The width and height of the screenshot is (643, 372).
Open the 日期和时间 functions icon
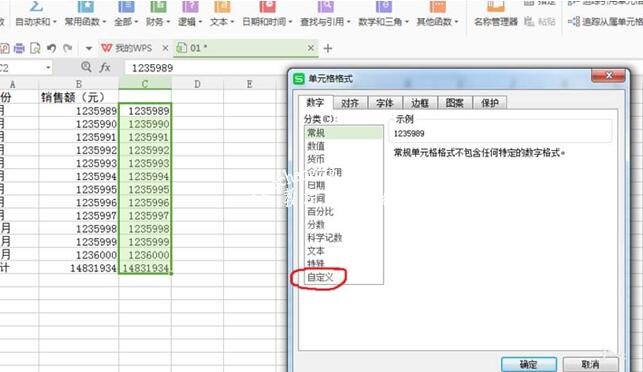[267, 6]
